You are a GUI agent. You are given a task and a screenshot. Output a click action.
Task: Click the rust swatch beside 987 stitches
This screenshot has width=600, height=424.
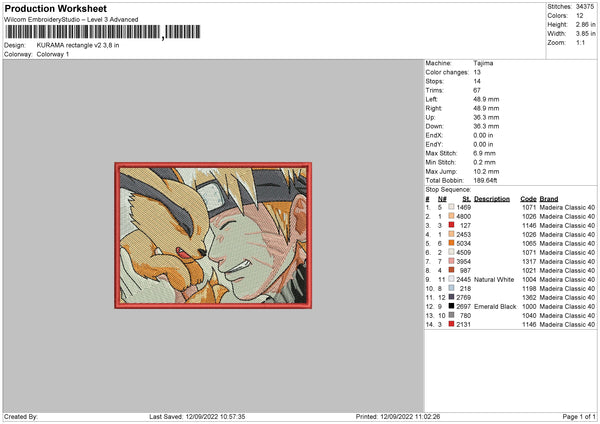point(452,270)
